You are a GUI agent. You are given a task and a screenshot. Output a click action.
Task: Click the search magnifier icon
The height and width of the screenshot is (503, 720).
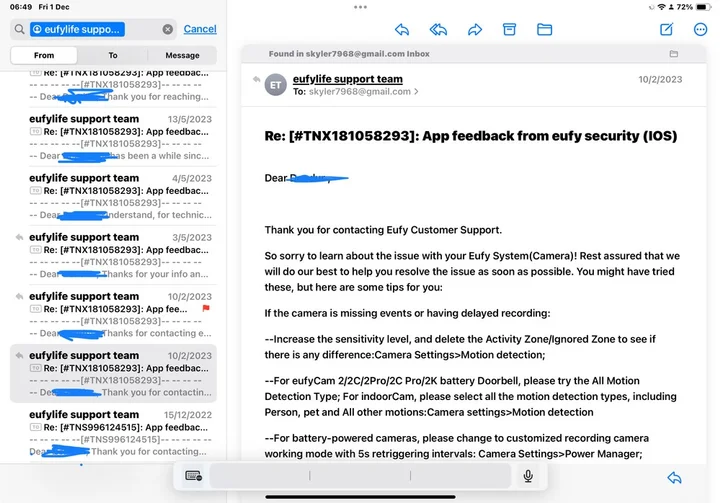tap(19, 29)
